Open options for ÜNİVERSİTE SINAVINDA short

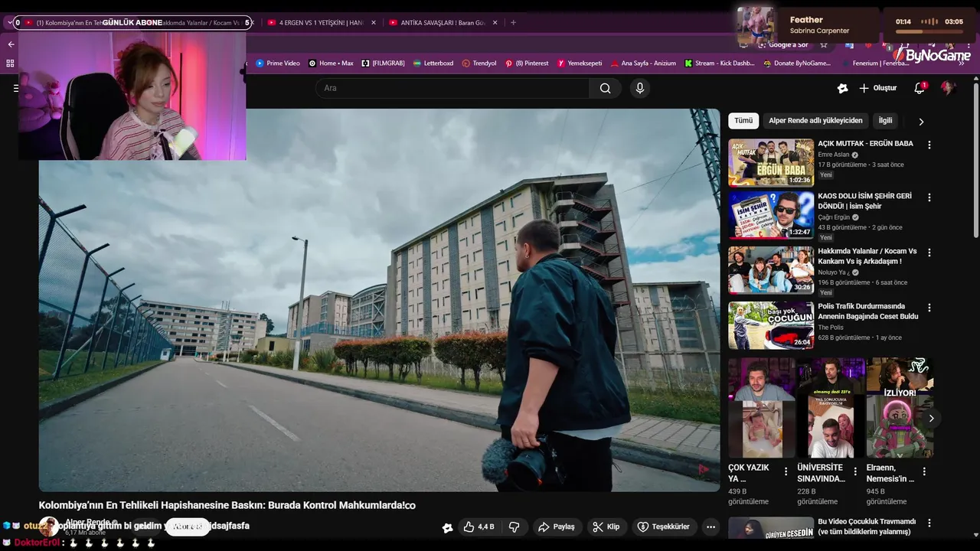[x=854, y=472]
